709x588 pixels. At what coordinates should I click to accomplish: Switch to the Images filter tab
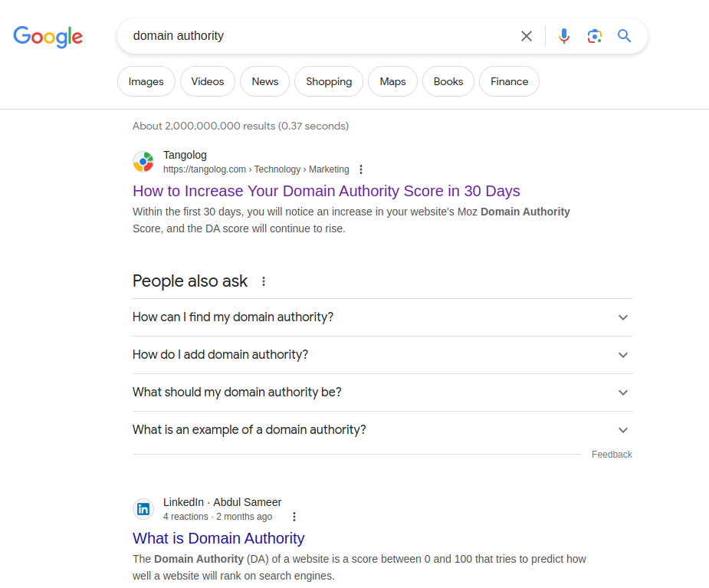tap(146, 81)
